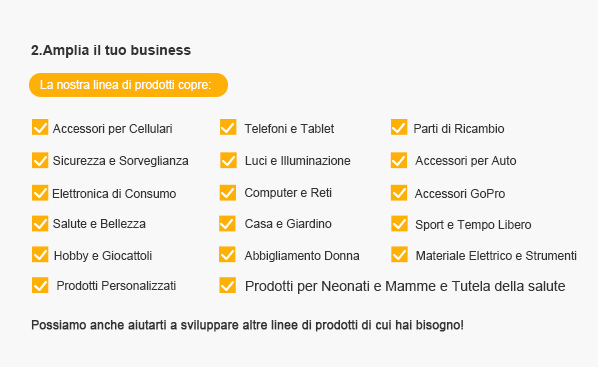
Task: Click the checkmark beside Accessori per Cellulari
Action: click(40, 127)
